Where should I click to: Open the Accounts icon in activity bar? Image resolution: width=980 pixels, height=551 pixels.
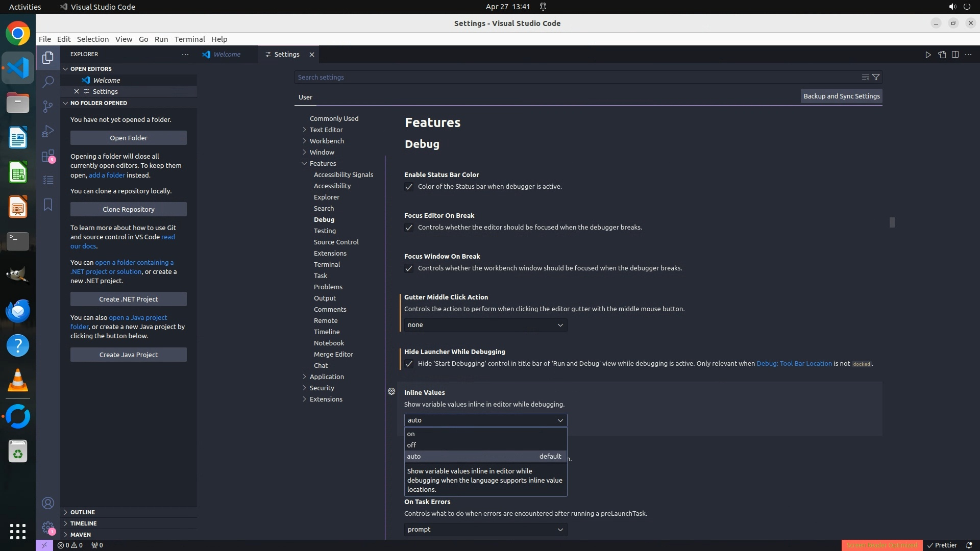pos(48,503)
